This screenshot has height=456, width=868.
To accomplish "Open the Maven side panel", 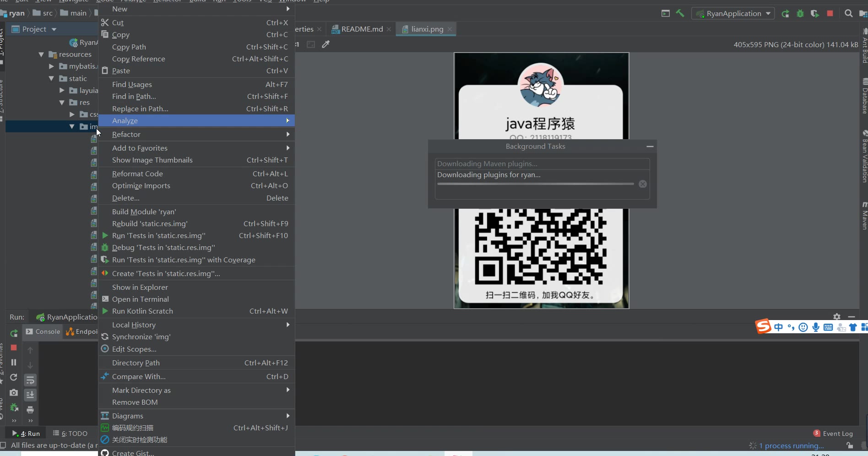I will point(864,216).
